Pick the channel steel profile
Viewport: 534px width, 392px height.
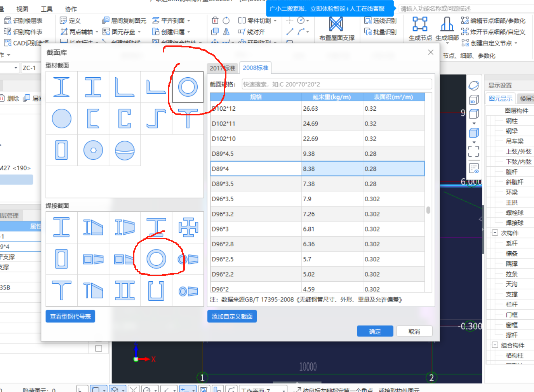[93, 118]
